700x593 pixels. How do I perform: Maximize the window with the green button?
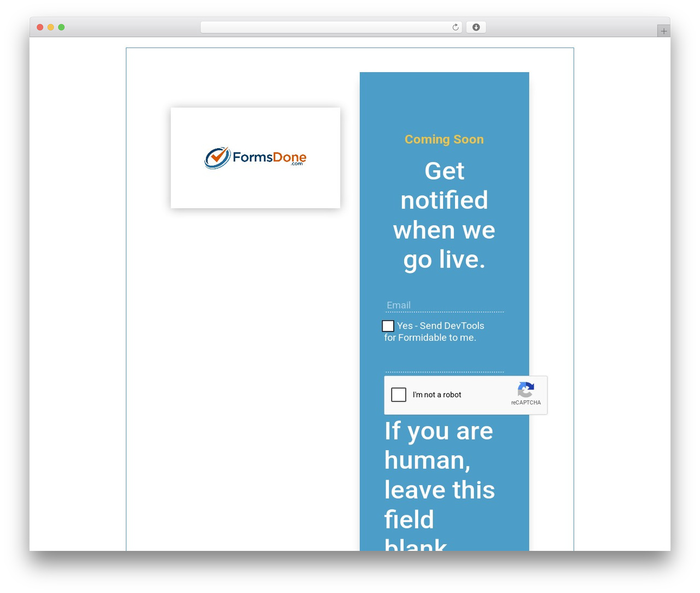click(61, 27)
